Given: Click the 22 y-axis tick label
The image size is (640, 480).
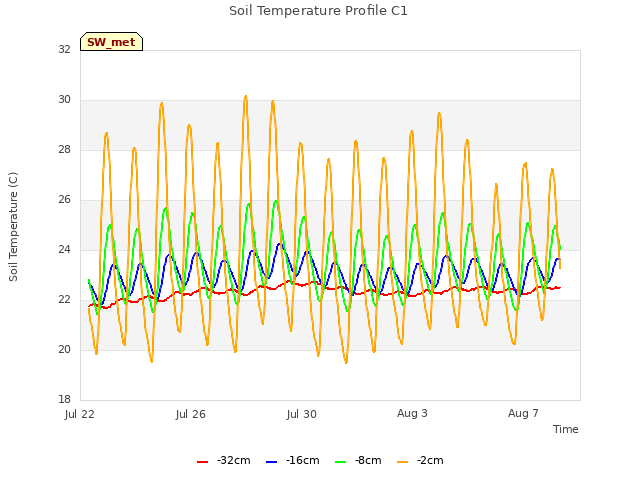Looking at the screenshot, I should [64, 300].
